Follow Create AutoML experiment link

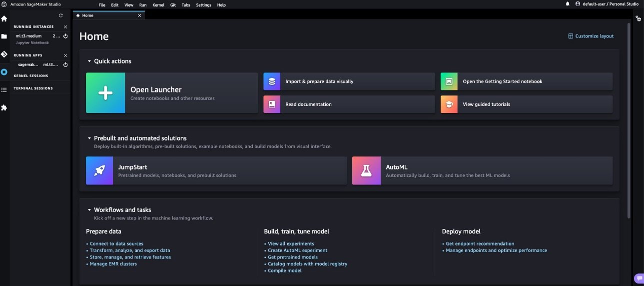click(x=298, y=250)
